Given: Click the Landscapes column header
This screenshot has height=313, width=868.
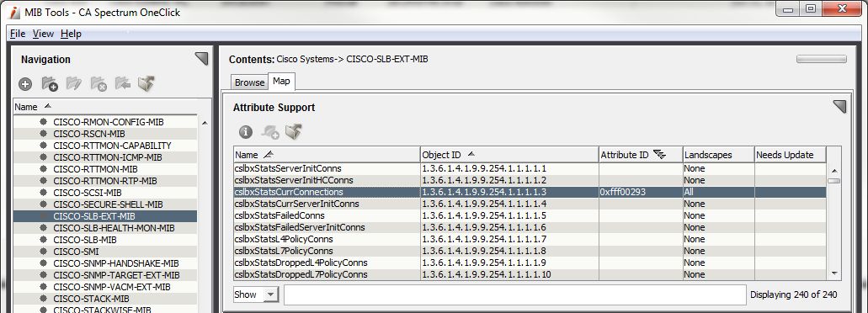Looking at the screenshot, I should 718,155.
